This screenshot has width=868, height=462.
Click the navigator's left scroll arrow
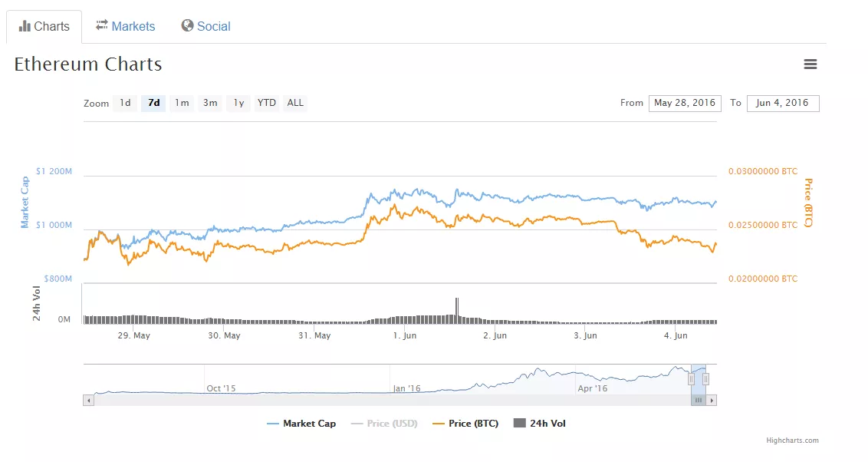pos(89,399)
